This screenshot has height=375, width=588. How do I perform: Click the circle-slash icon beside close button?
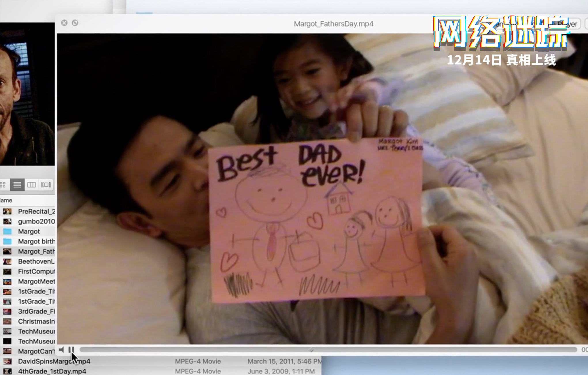pos(75,23)
